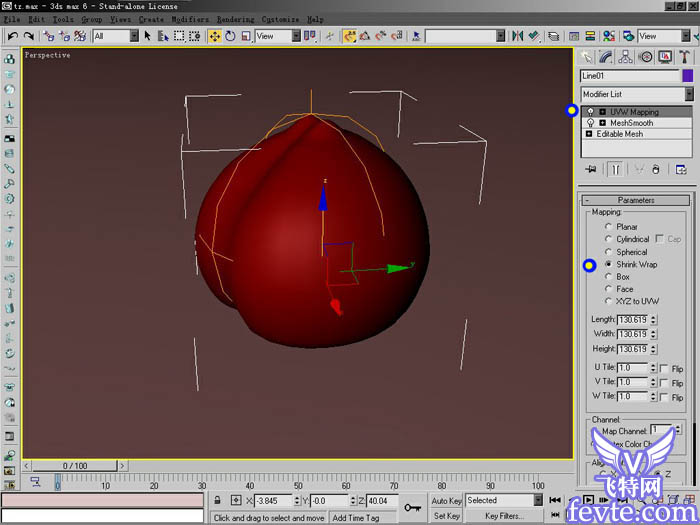Click the Undo arrow icon
This screenshot has height=525, width=700.
[13, 36]
